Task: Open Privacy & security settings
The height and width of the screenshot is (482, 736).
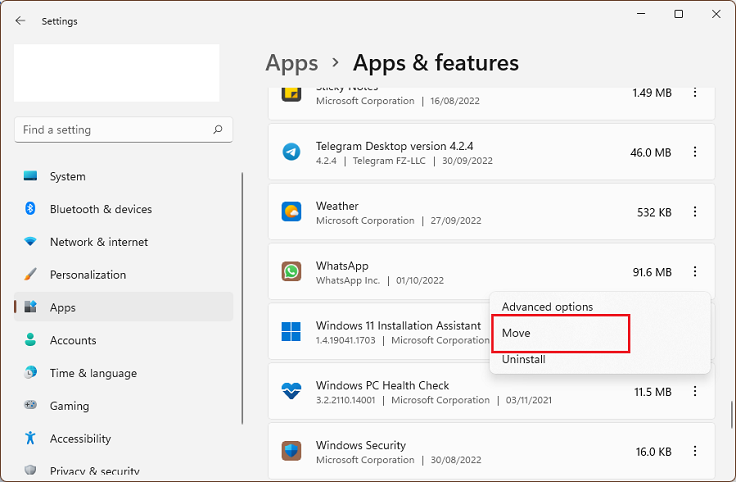Action: 123,471
